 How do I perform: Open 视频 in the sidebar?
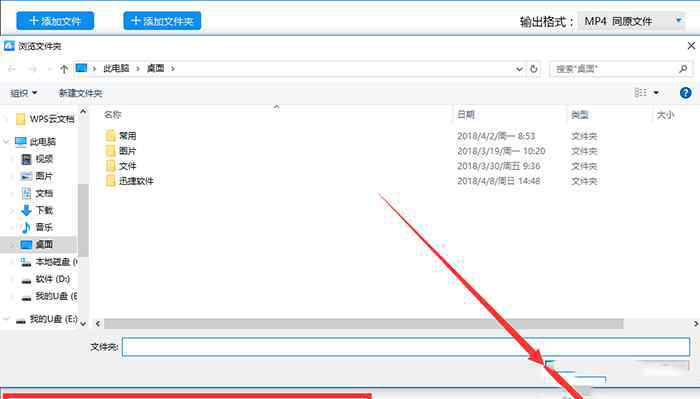(x=44, y=159)
